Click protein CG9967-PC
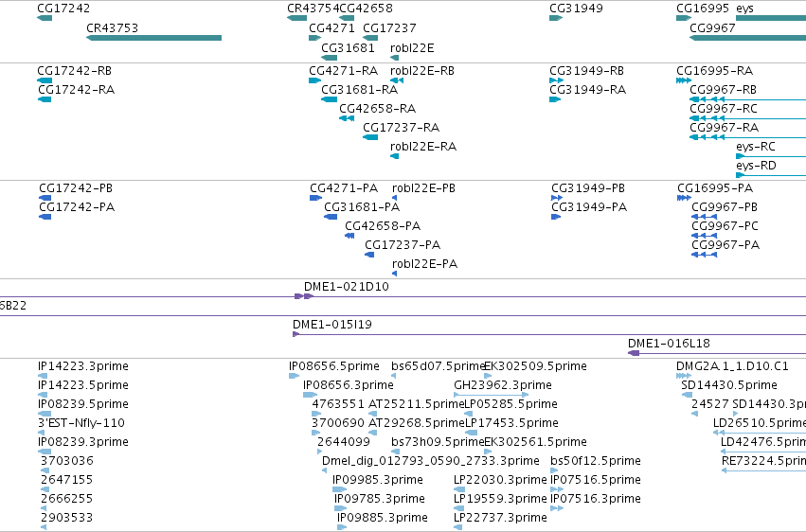 click(x=725, y=226)
